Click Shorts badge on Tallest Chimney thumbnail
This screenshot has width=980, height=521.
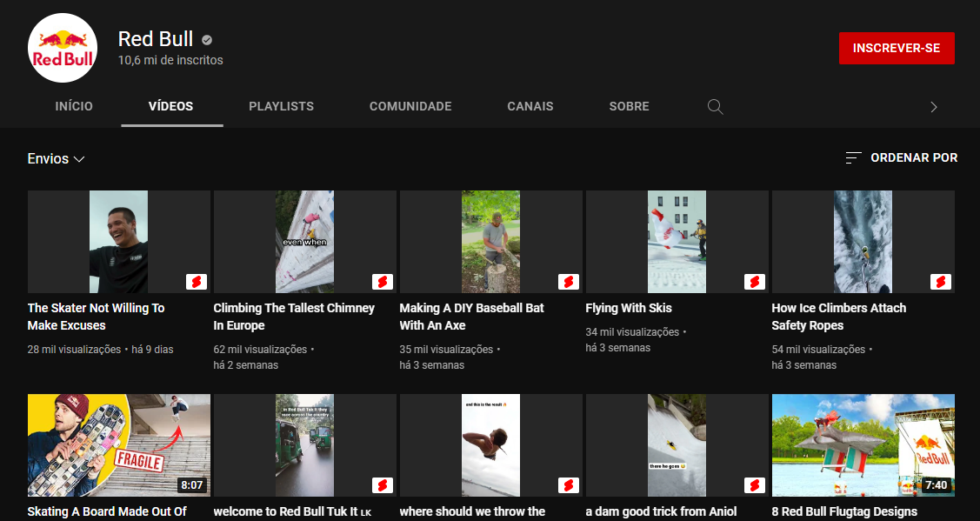[x=383, y=282]
